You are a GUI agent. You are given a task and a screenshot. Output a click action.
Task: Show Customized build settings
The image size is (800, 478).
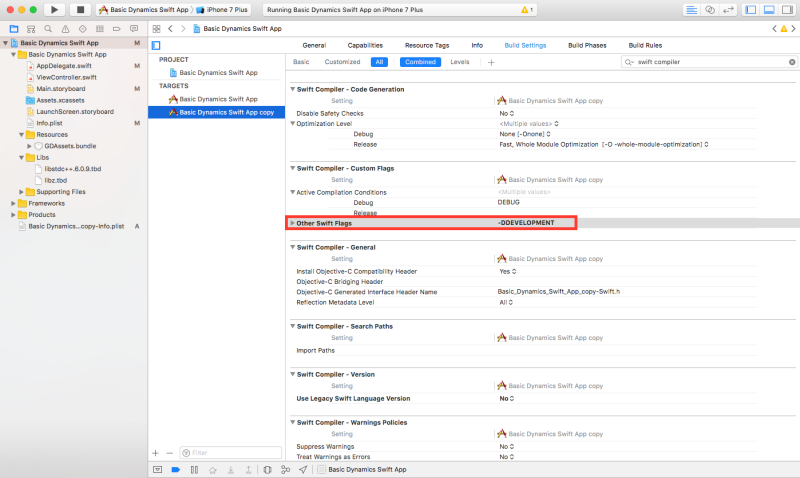pyautogui.click(x=342, y=62)
